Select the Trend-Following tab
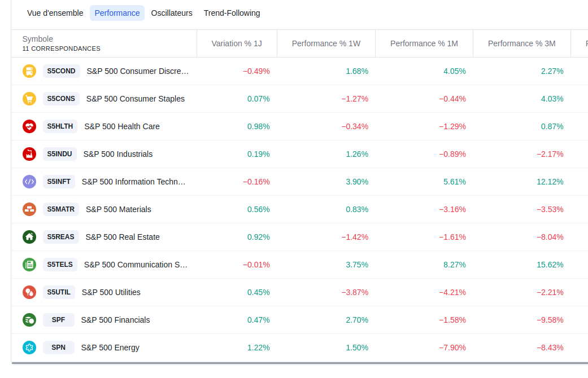The height and width of the screenshot is (378, 588). tap(232, 13)
